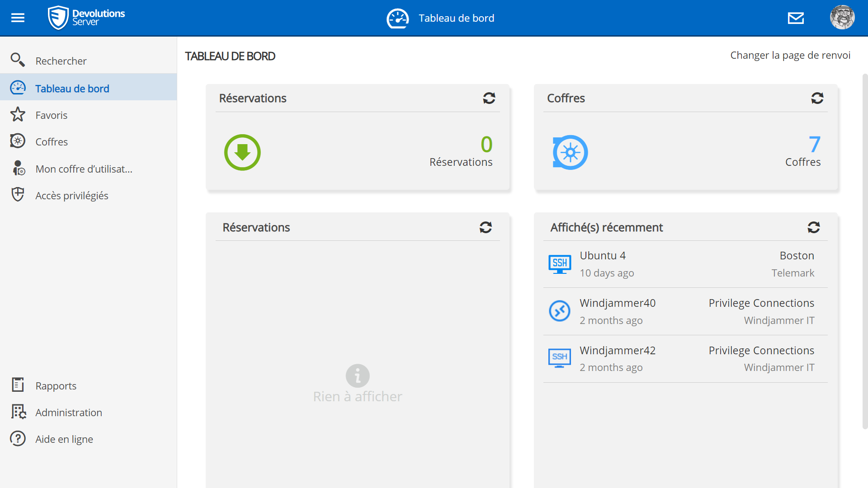The height and width of the screenshot is (488, 868).
Task: Open the hamburger menu icon
Action: click(x=18, y=18)
